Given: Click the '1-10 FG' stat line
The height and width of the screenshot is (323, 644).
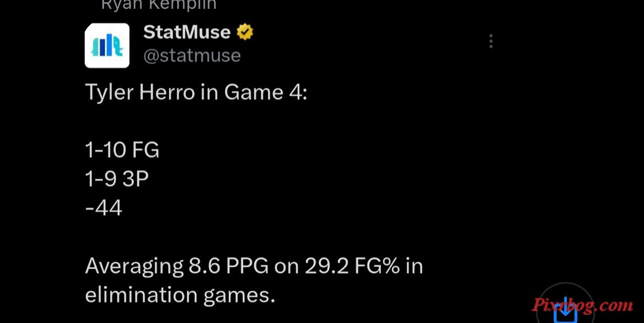Looking at the screenshot, I should 122,150.
